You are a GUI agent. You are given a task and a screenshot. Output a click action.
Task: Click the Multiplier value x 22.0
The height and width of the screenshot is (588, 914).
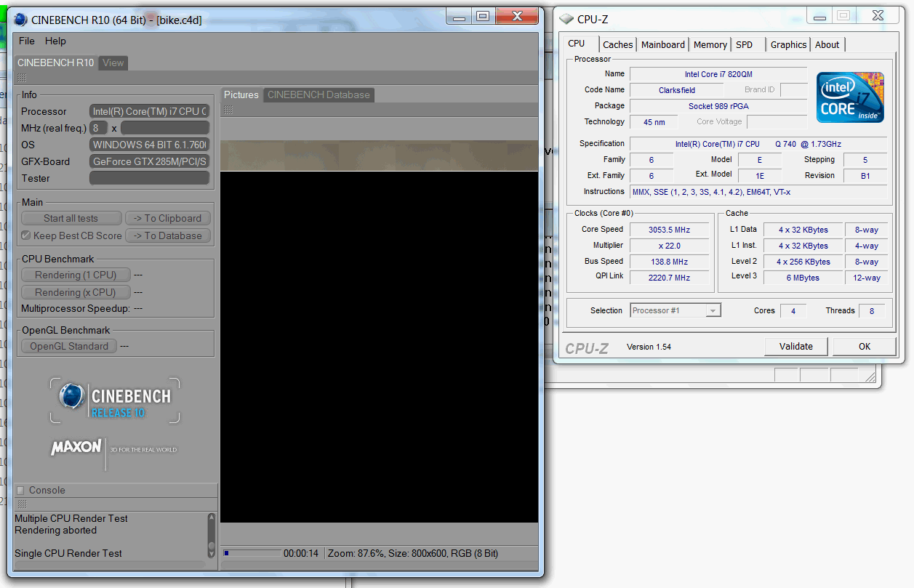coord(670,246)
